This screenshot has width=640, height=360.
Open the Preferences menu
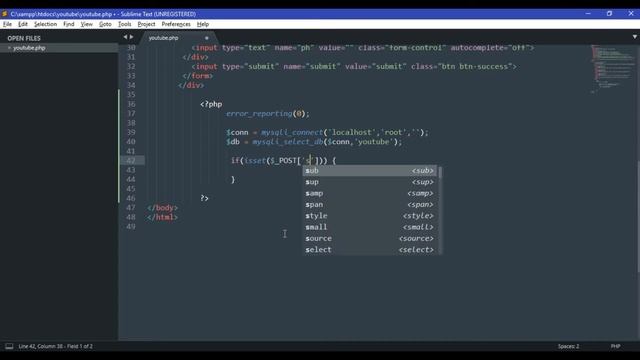pos(176,24)
